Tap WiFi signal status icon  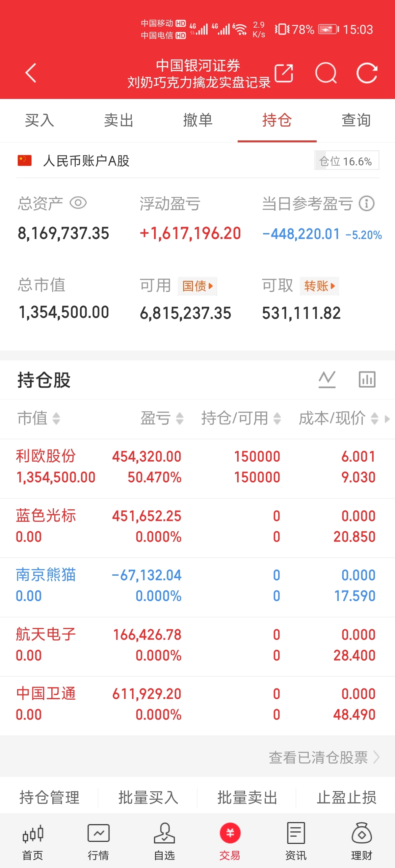240,29
